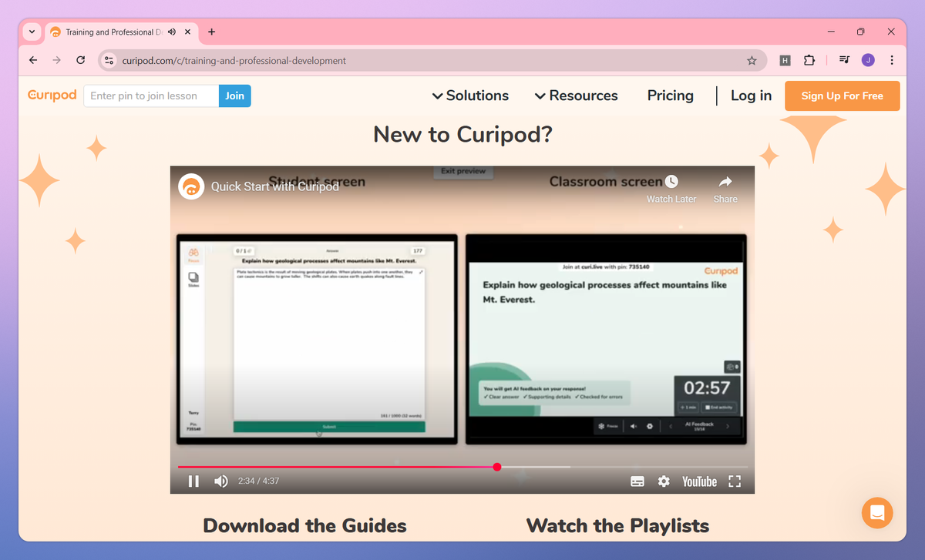Seek on the video progress bar

click(x=462, y=467)
